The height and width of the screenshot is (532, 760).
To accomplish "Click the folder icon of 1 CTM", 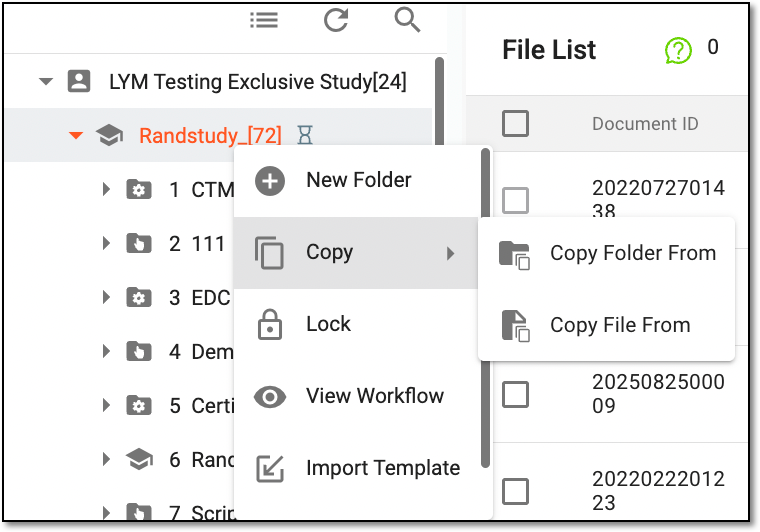I will pyautogui.click(x=139, y=189).
